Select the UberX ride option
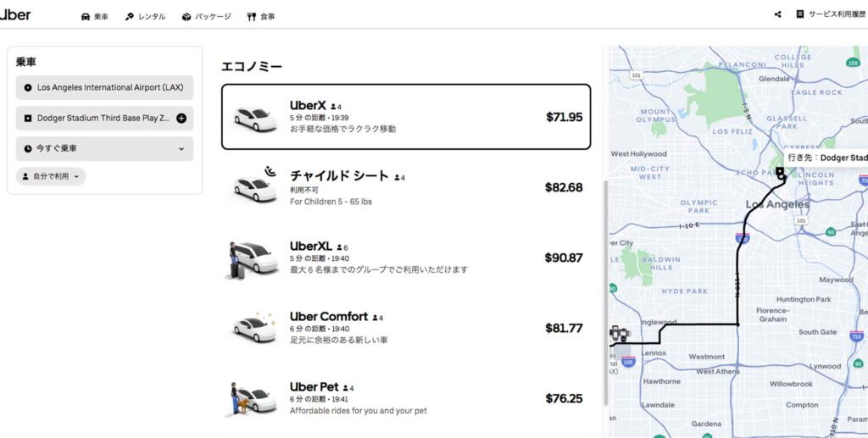 [406, 117]
